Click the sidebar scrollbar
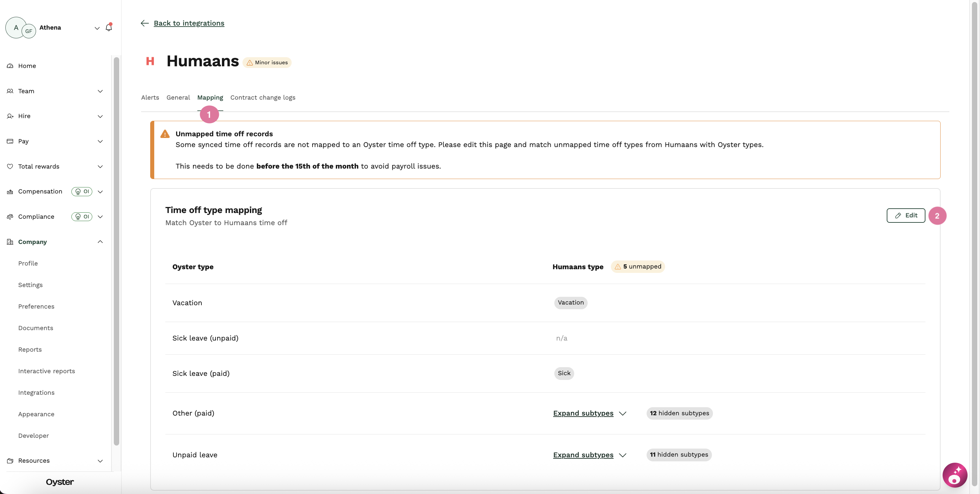This screenshot has width=980, height=494. 117,251
